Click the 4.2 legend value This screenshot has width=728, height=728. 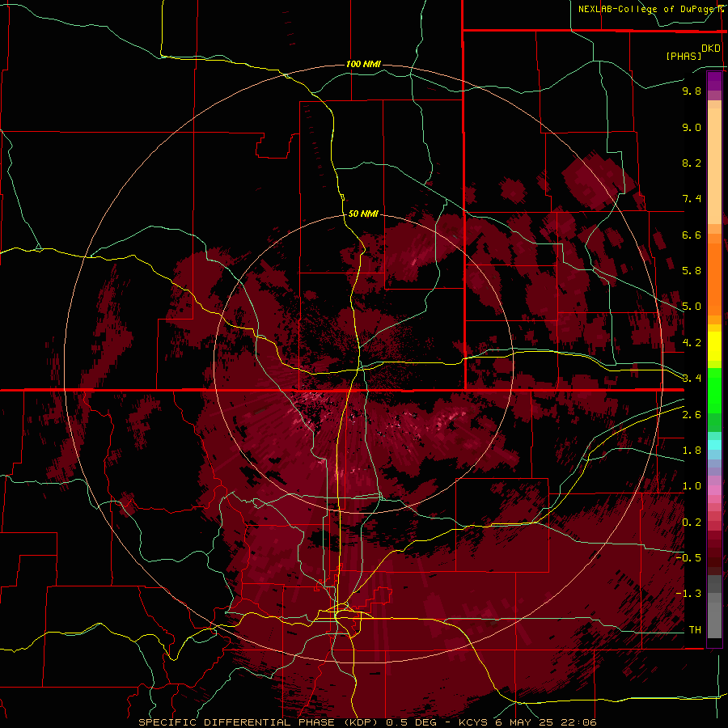(692, 343)
